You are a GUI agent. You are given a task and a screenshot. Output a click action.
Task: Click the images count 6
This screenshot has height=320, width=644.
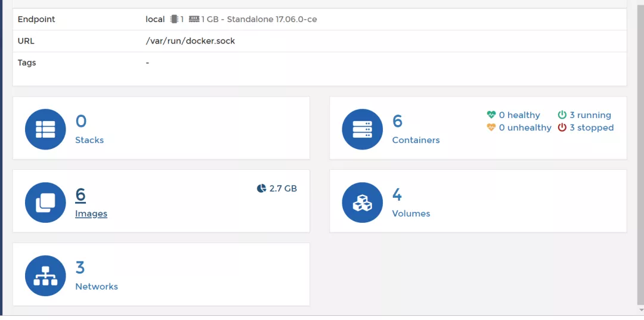tap(80, 194)
